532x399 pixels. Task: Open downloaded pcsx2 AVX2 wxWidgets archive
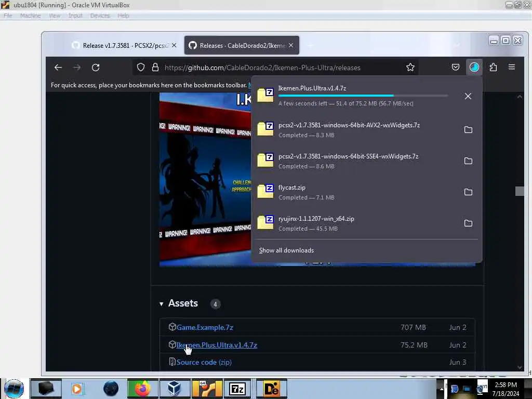click(x=354, y=129)
